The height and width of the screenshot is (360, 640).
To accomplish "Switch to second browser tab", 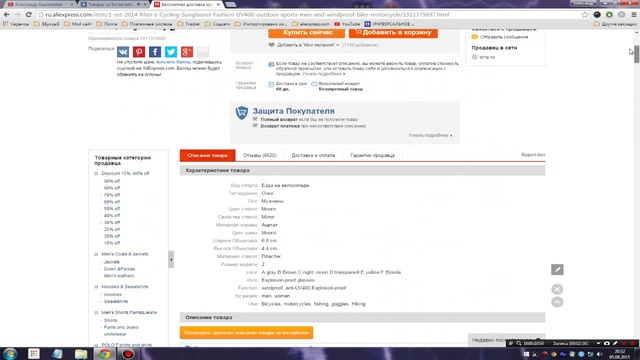I will (x=113, y=4).
